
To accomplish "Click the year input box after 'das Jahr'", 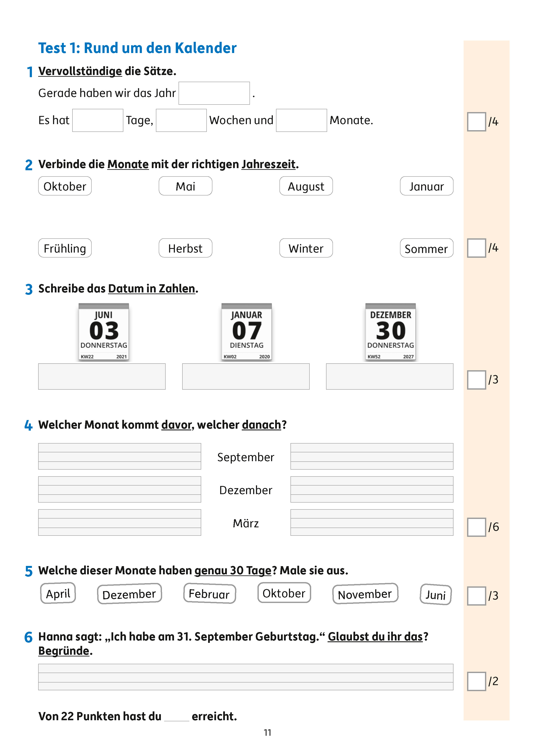I will point(214,93).
